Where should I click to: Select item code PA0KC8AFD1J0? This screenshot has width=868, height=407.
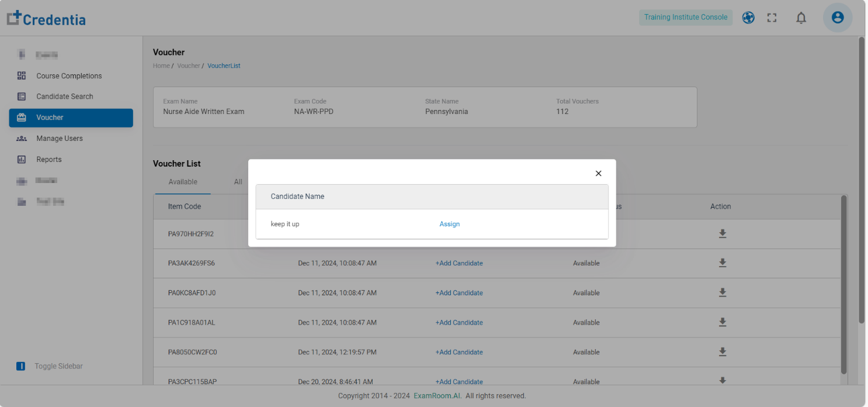click(x=192, y=293)
